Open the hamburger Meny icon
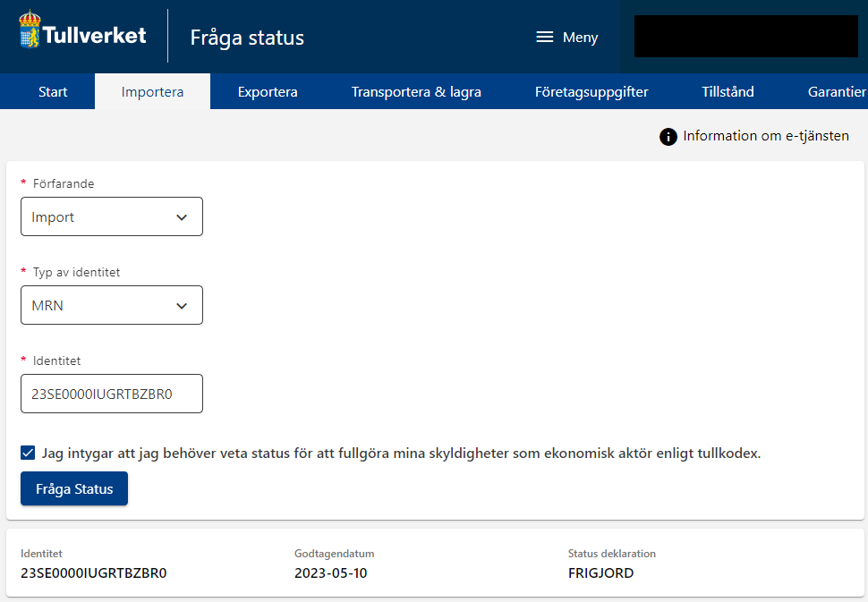 [545, 37]
